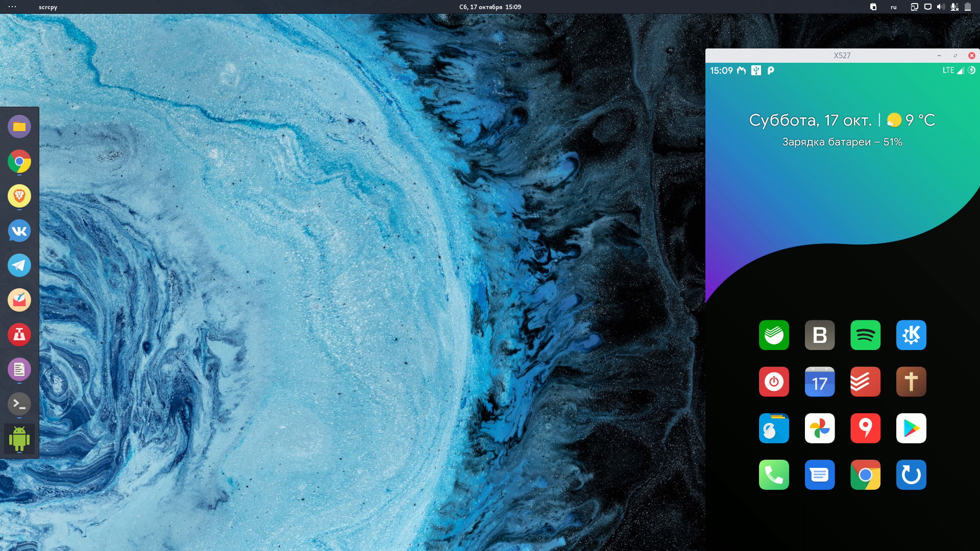Click the display indicator in top bar
The height and width of the screenshot is (551, 980).
928,7
